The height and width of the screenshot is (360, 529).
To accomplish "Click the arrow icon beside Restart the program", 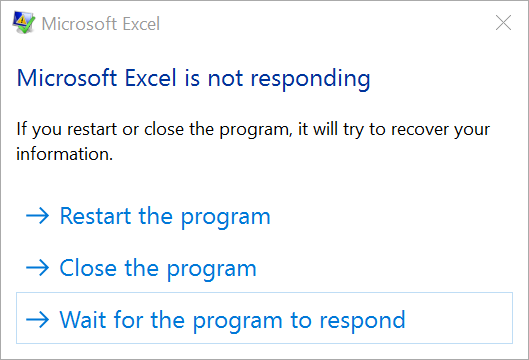I will (x=37, y=216).
